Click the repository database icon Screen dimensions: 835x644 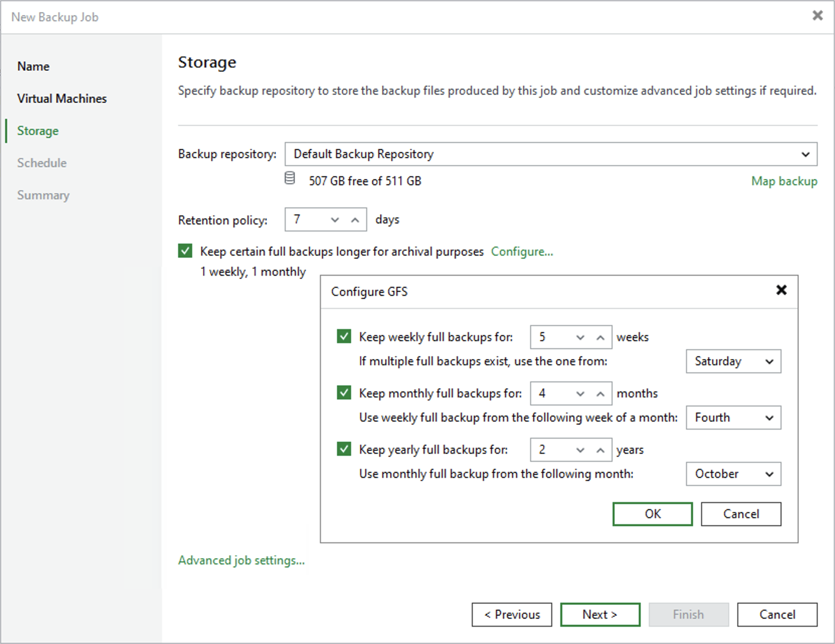point(290,178)
